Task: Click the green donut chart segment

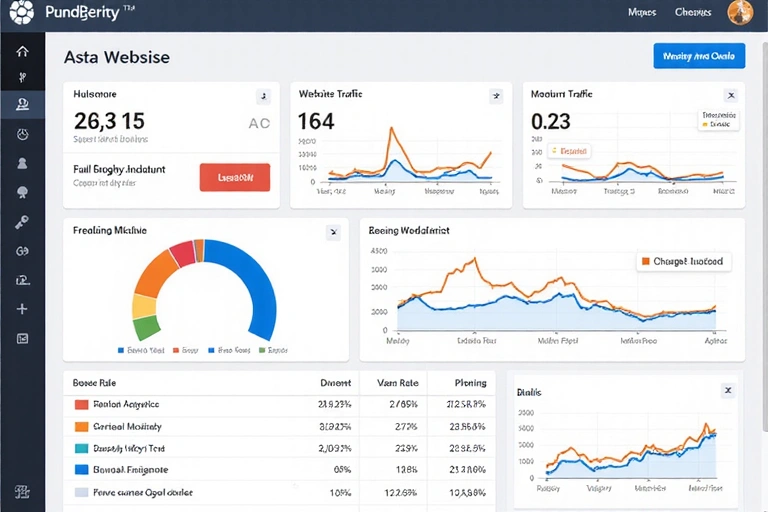Action: pos(147,328)
